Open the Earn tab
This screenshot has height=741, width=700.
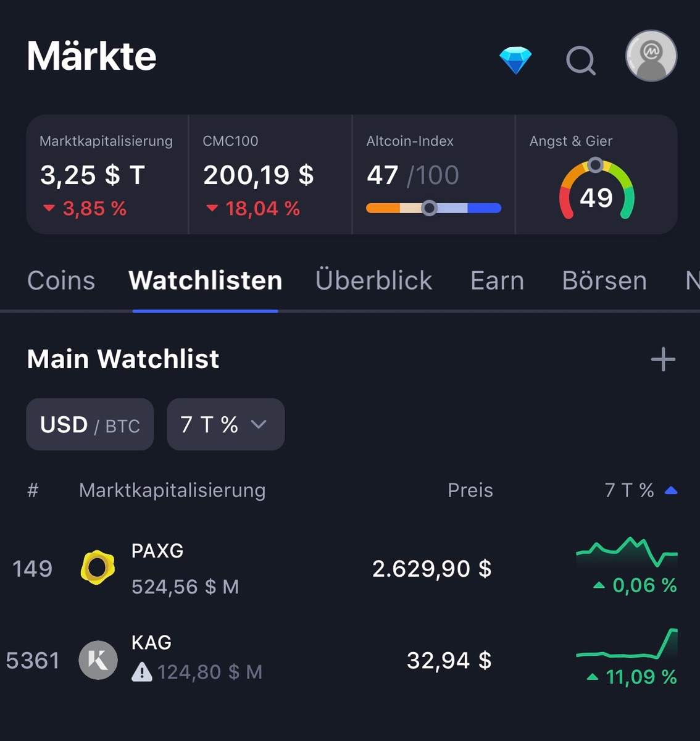coord(497,281)
